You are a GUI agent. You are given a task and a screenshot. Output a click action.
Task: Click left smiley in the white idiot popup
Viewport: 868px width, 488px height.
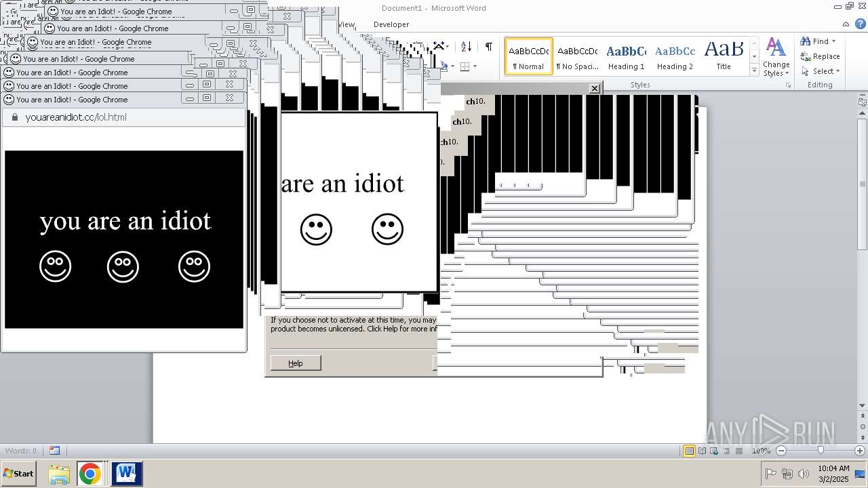click(x=316, y=230)
